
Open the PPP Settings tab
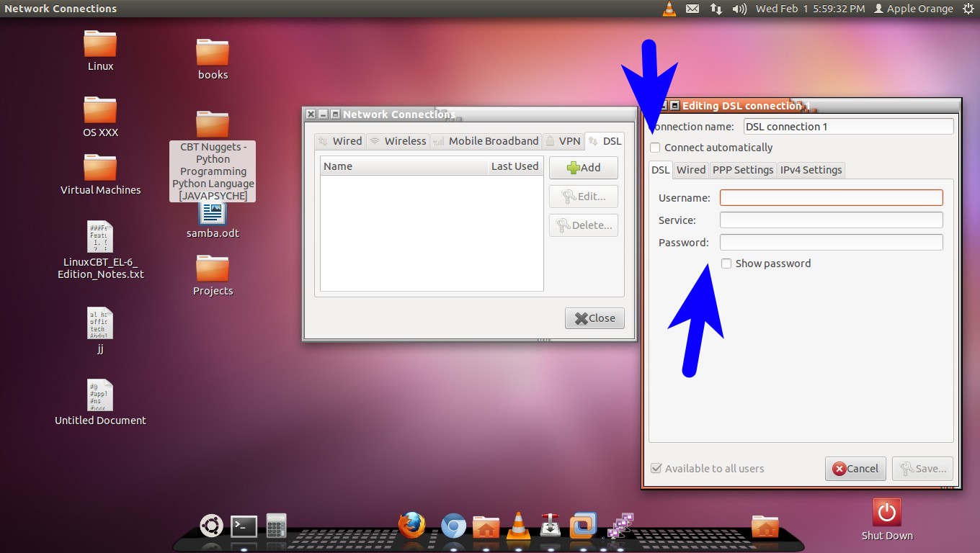742,170
